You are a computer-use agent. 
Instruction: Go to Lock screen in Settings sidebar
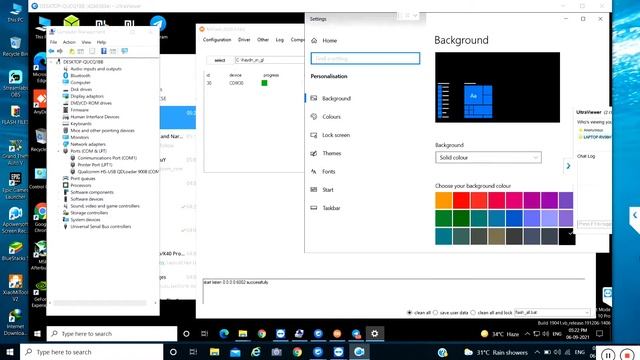tap(336, 135)
